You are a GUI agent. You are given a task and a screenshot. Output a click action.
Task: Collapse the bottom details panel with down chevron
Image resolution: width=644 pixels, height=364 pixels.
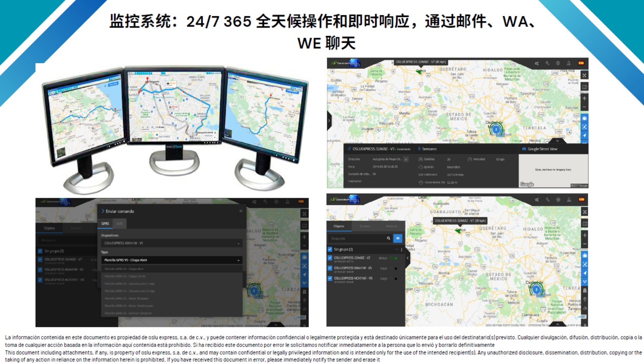click(x=557, y=141)
